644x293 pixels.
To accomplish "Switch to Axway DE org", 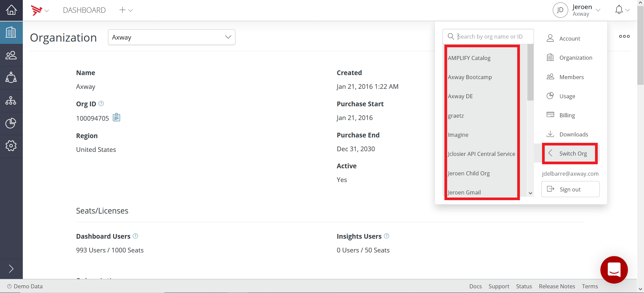I will click(460, 96).
